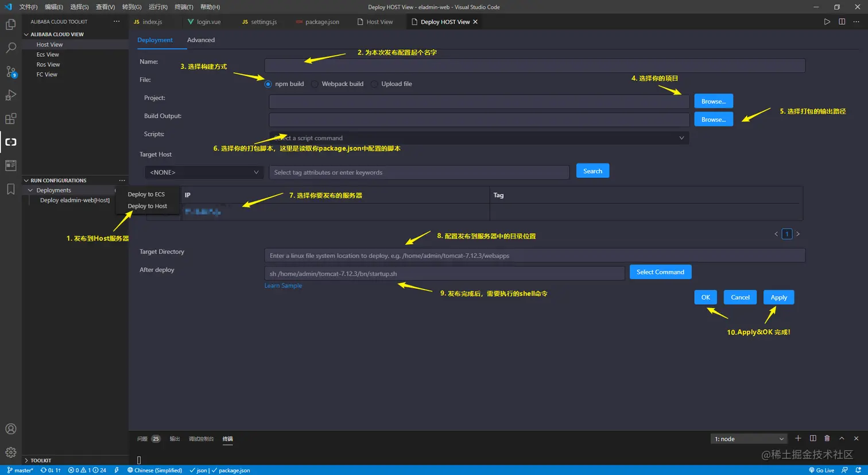This screenshot has height=475, width=868.
Task: Click Browse button for Build Output
Action: tap(714, 119)
